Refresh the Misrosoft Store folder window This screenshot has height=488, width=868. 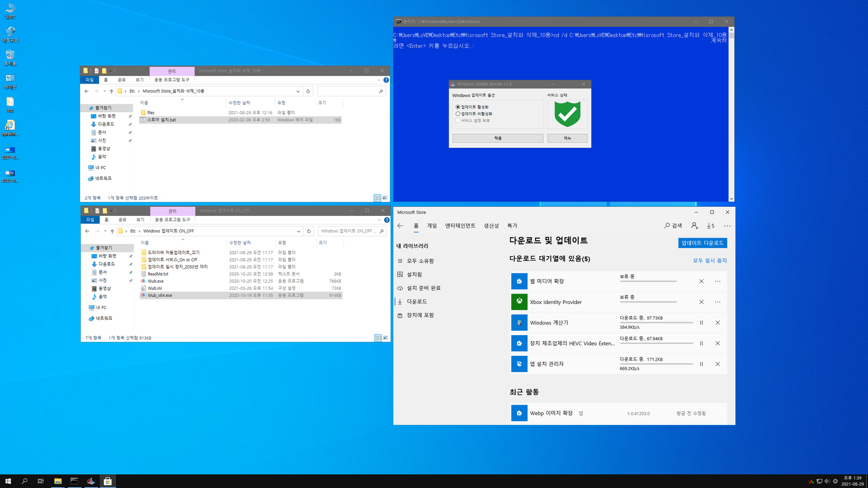pos(308,91)
